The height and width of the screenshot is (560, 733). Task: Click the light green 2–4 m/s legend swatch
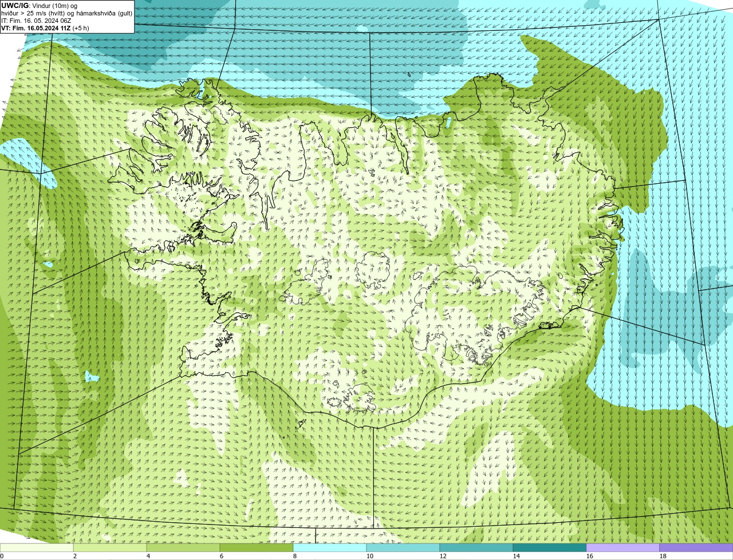[x=110, y=548]
